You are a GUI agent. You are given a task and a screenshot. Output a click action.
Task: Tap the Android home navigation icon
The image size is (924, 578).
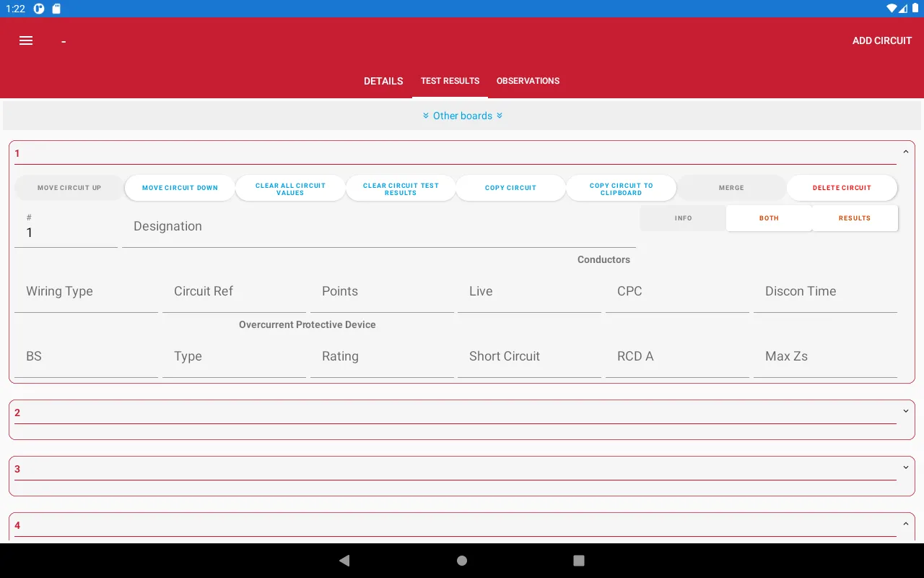coord(461,560)
